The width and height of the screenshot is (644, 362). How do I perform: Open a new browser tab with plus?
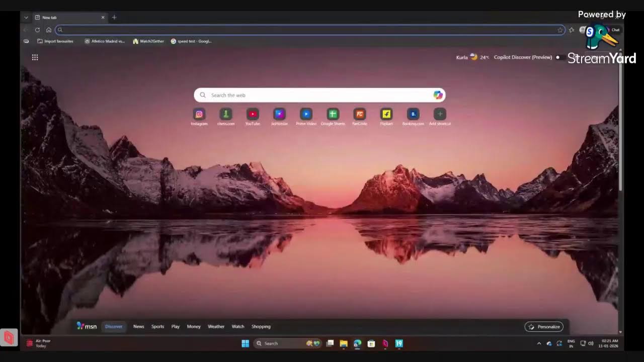pyautogui.click(x=114, y=17)
